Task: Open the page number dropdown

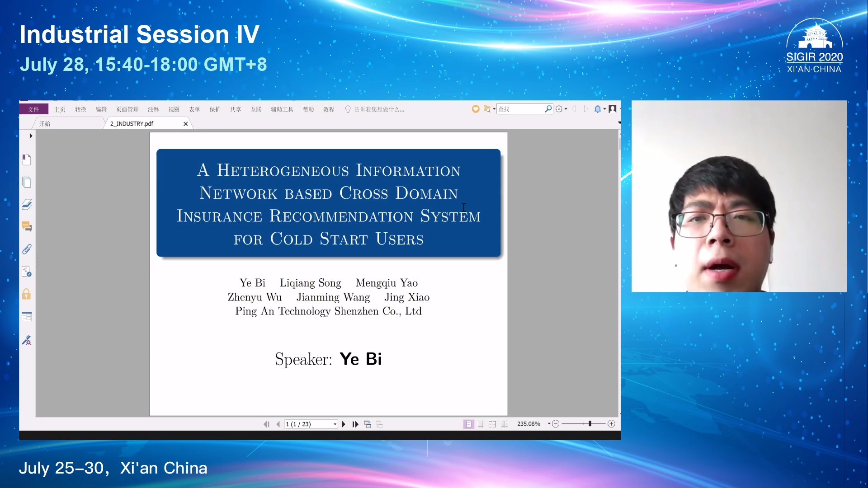Action: click(x=335, y=424)
